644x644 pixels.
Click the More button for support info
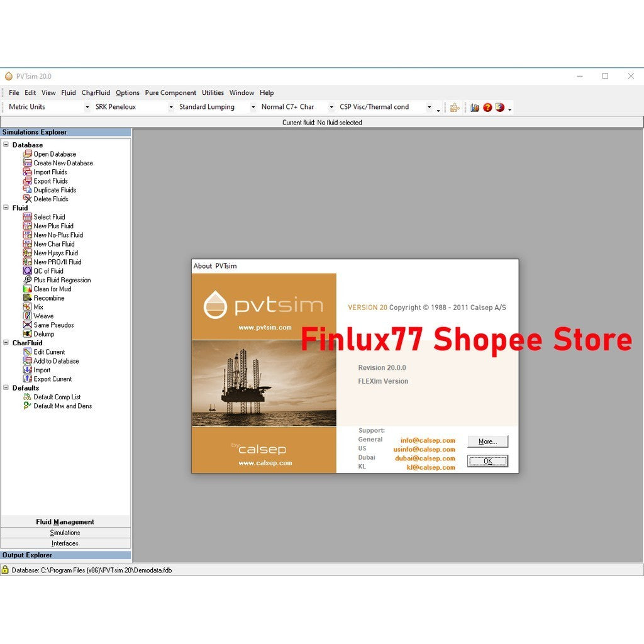[x=487, y=441]
